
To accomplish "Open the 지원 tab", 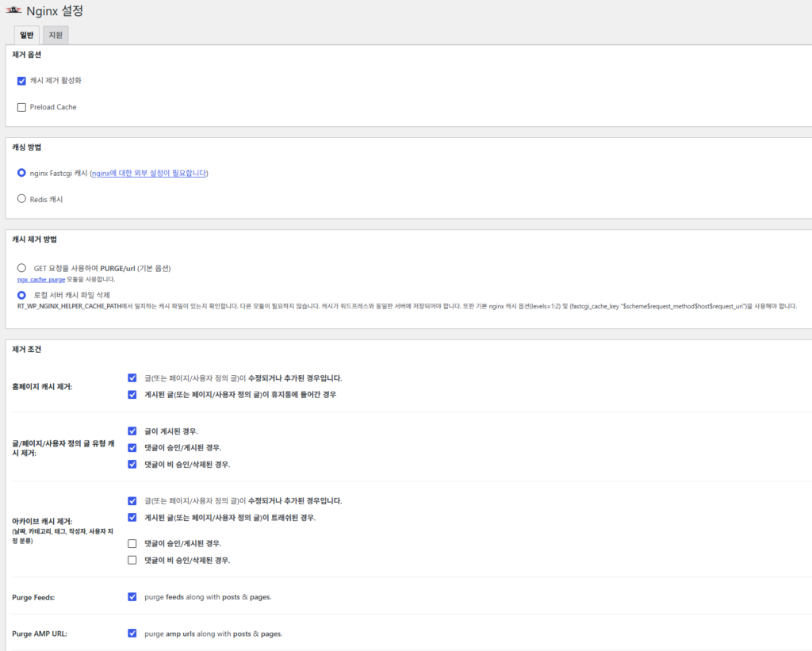I will (56, 35).
